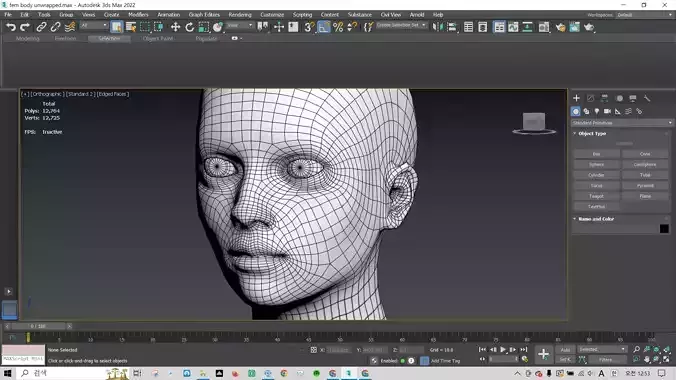Toggle Keyboard Shortcut Override
The width and height of the screenshot is (676, 380).
coord(293,27)
